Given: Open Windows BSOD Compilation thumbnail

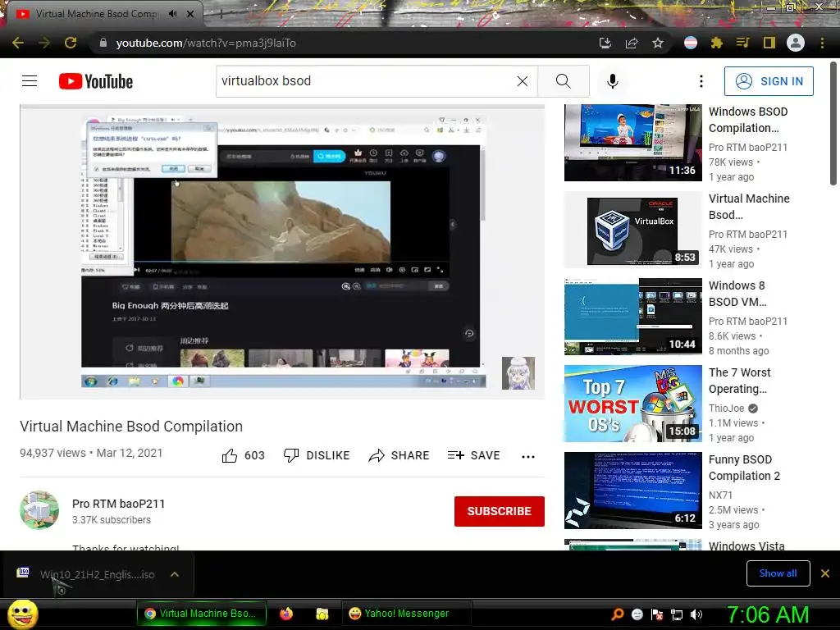Looking at the screenshot, I should [x=633, y=143].
